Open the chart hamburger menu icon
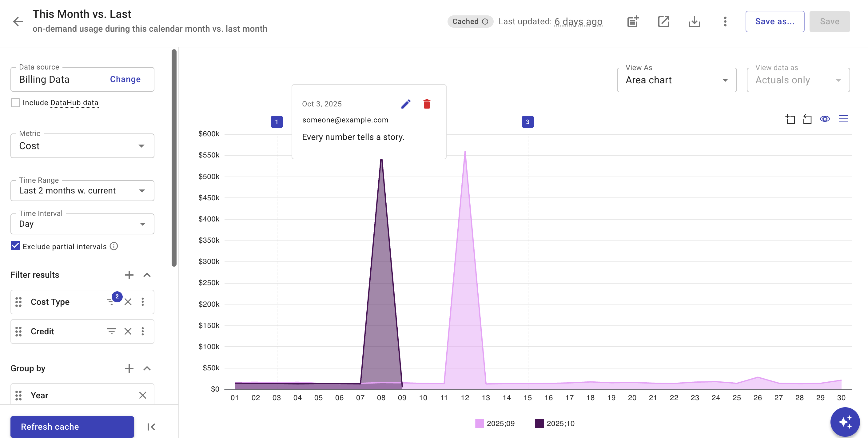Screen dimensions: 868x438 tap(843, 119)
